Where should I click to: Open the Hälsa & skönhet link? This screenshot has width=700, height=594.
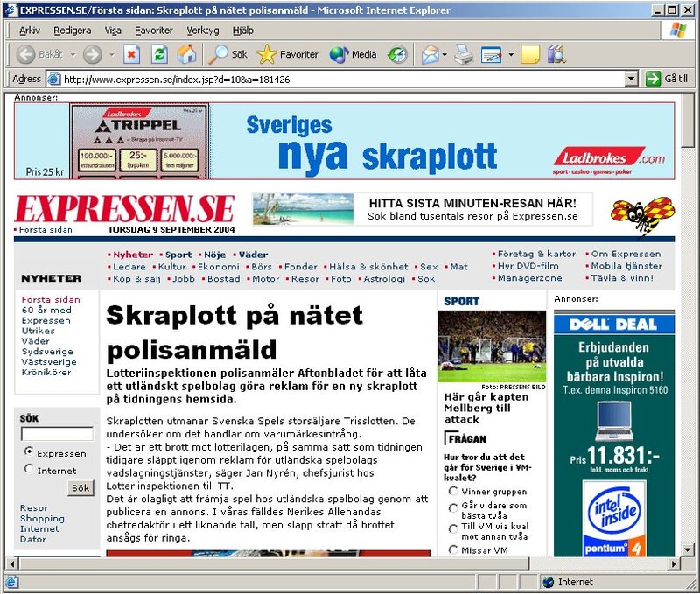coord(368,267)
